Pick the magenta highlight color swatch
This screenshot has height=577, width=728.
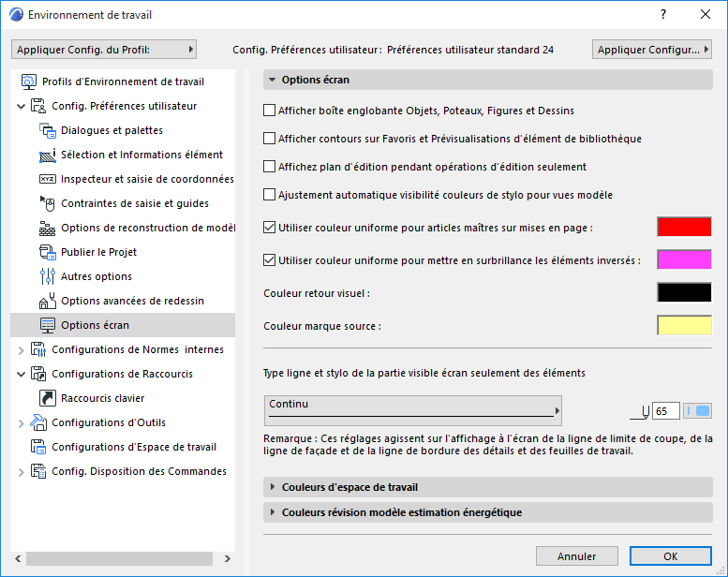684,259
